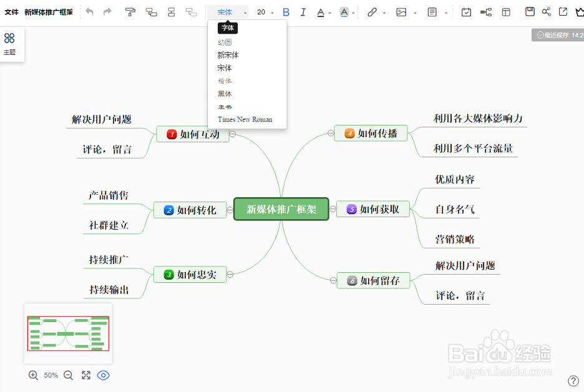Open the share icon
584x392 pixels.
[x=545, y=11]
